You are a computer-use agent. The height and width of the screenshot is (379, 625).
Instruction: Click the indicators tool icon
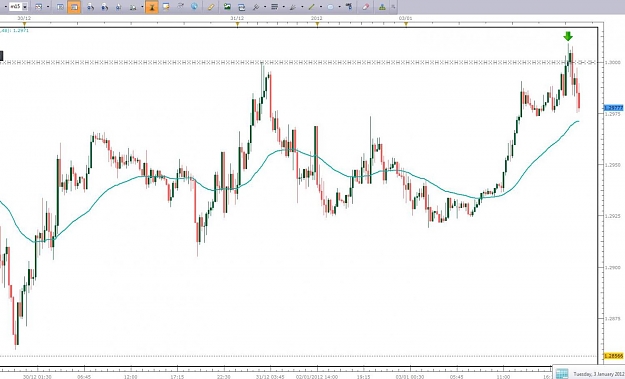click(x=256, y=7)
